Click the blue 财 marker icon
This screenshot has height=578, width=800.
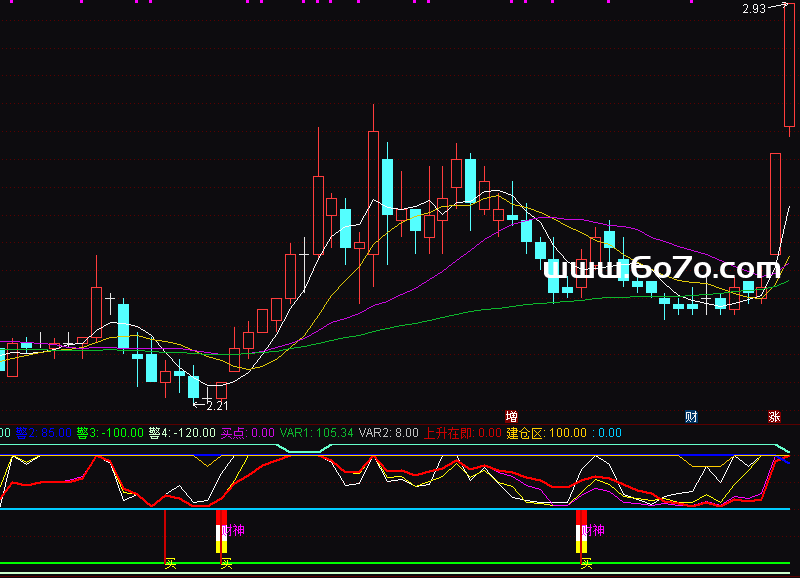point(691,416)
